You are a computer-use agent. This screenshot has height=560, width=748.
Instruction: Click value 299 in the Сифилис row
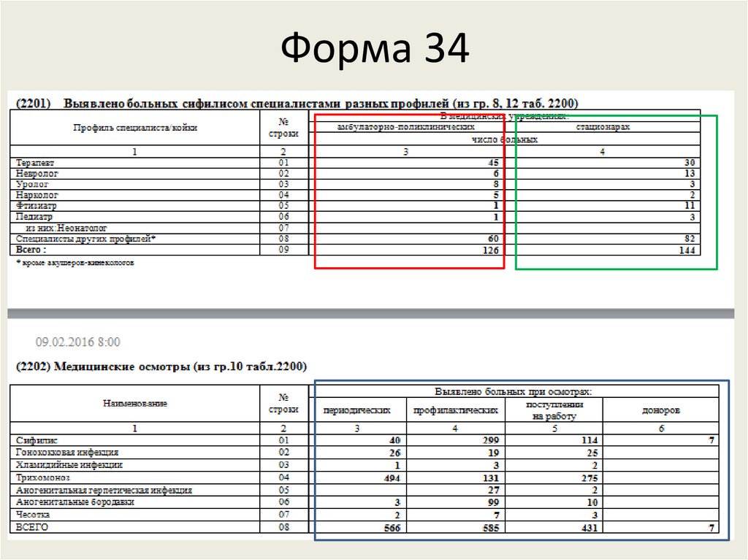[x=490, y=440]
